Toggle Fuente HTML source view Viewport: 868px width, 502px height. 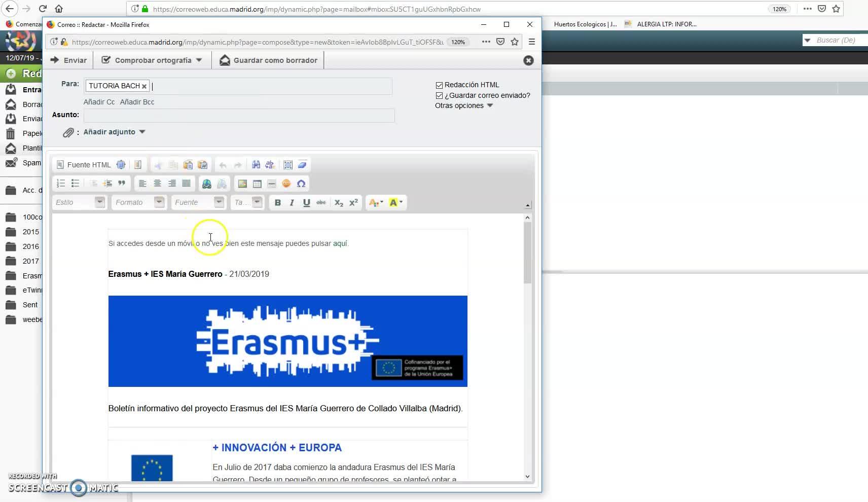(x=84, y=165)
